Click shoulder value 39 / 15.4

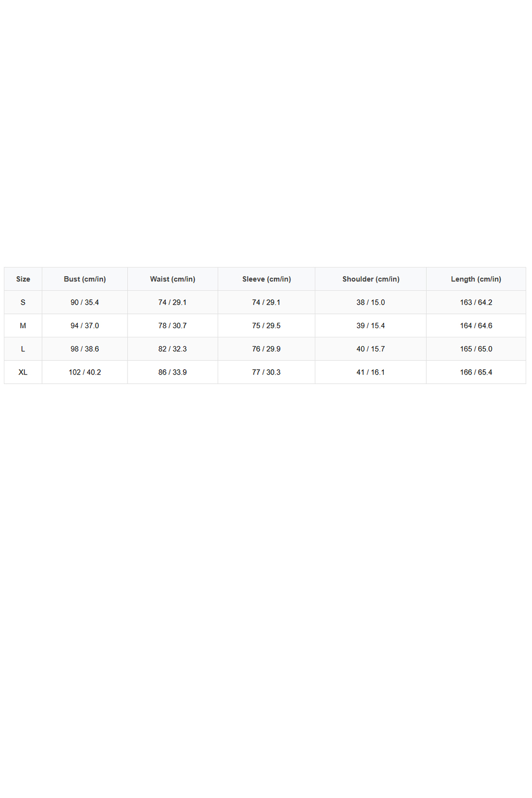[371, 326]
